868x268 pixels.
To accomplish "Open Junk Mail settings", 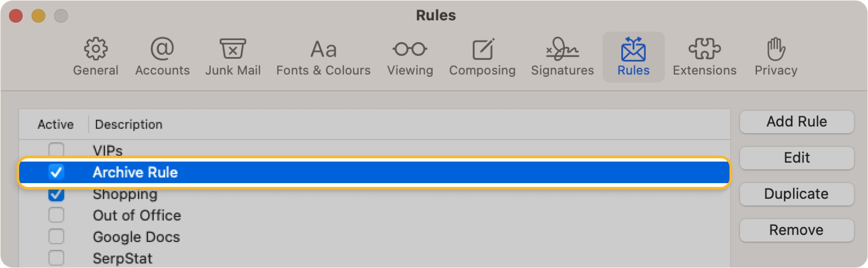I will click(x=233, y=56).
